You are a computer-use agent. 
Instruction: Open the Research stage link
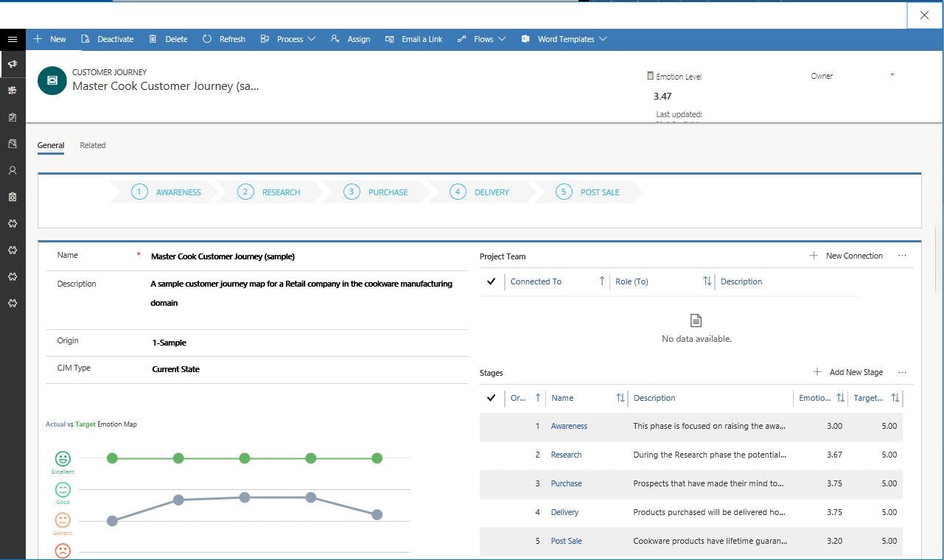pos(566,455)
